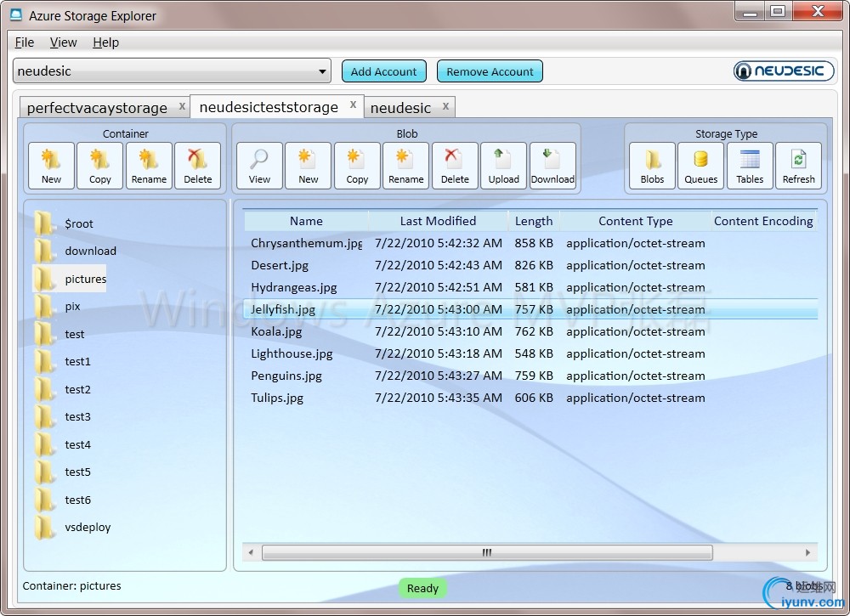The height and width of the screenshot is (616, 850).
Task: Select the test1 container
Action: pyautogui.click(x=63, y=361)
